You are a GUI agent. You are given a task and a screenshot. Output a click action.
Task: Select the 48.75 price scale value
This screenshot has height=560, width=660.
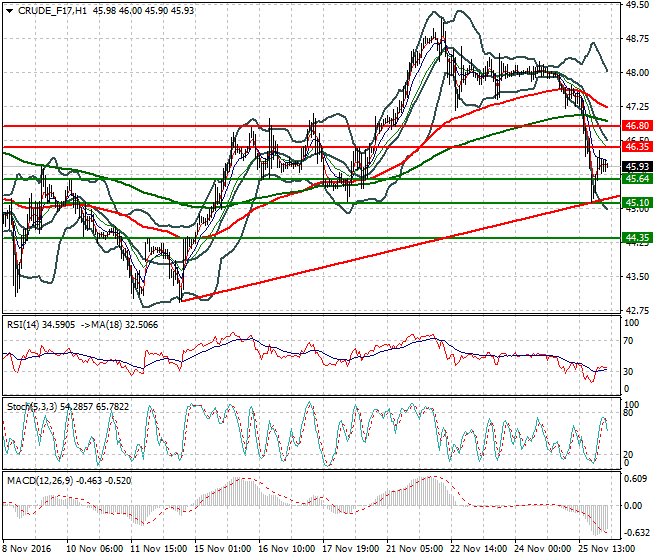click(637, 39)
